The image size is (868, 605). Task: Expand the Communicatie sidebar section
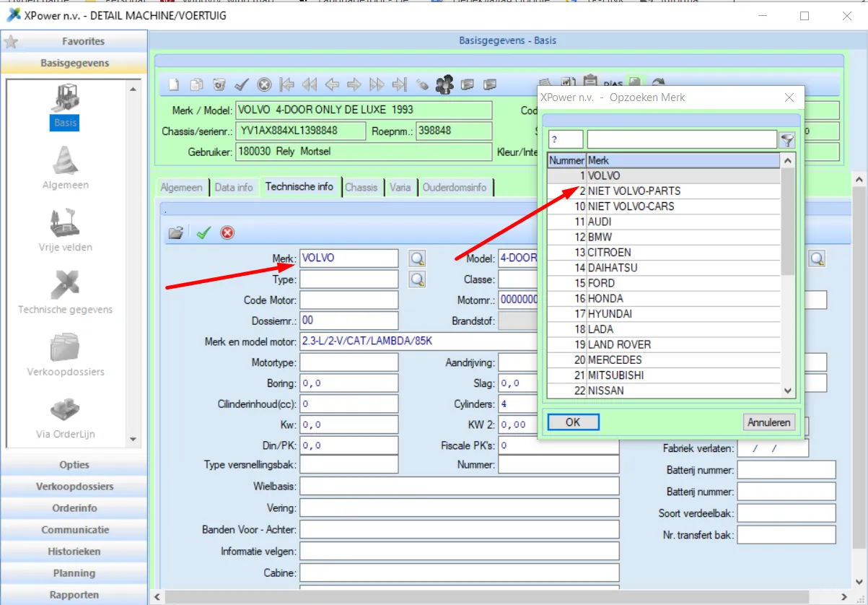click(x=74, y=529)
